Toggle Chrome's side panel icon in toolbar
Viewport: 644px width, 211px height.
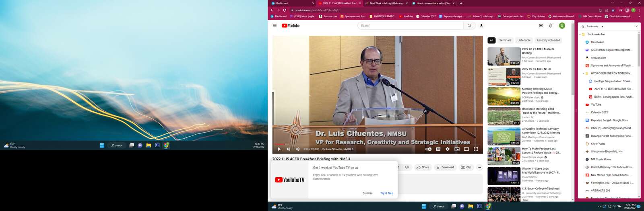tap(627, 10)
